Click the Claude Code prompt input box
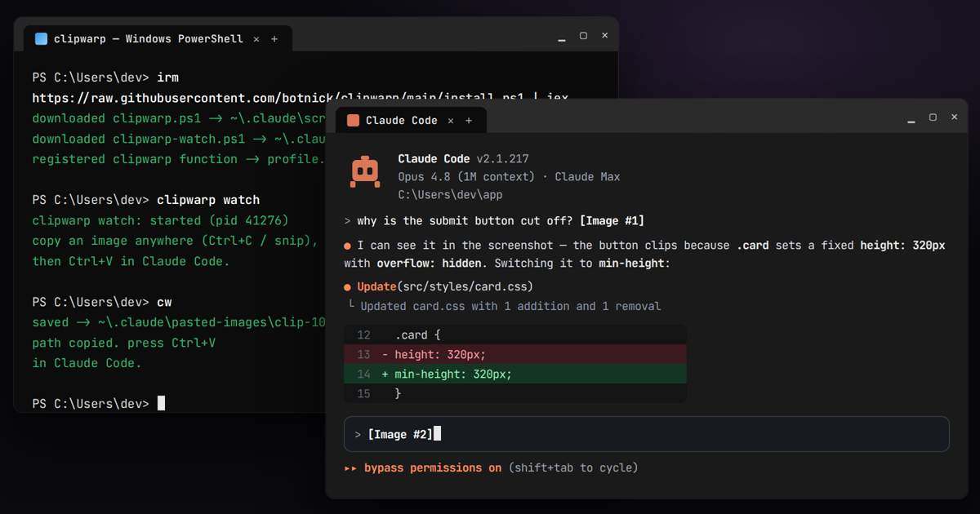980x514 pixels. [647, 434]
